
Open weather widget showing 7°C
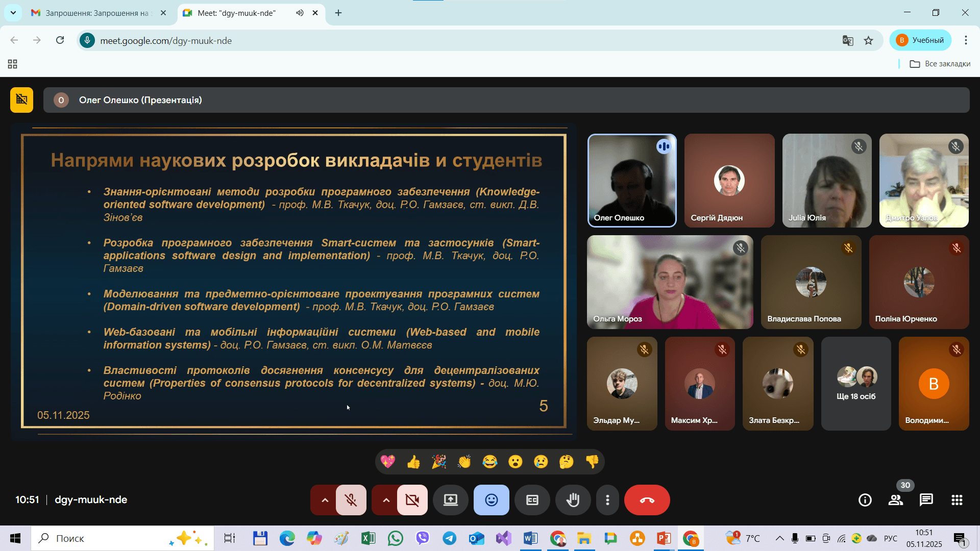click(x=743, y=538)
